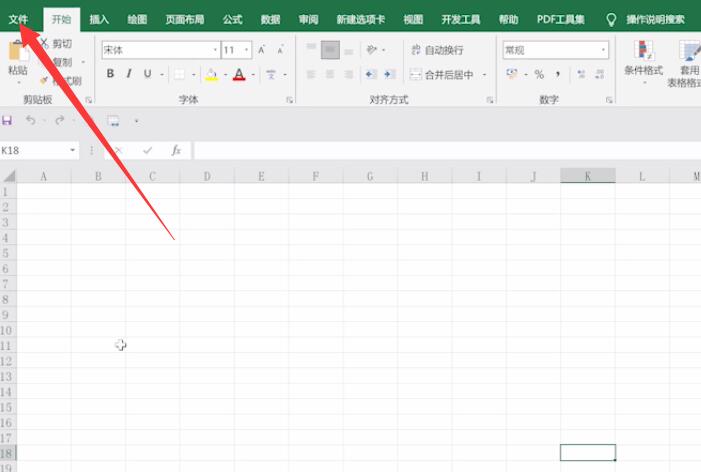Image resolution: width=701 pixels, height=472 pixels.
Task: Click the decrease decimal icon
Action: click(x=600, y=74)
